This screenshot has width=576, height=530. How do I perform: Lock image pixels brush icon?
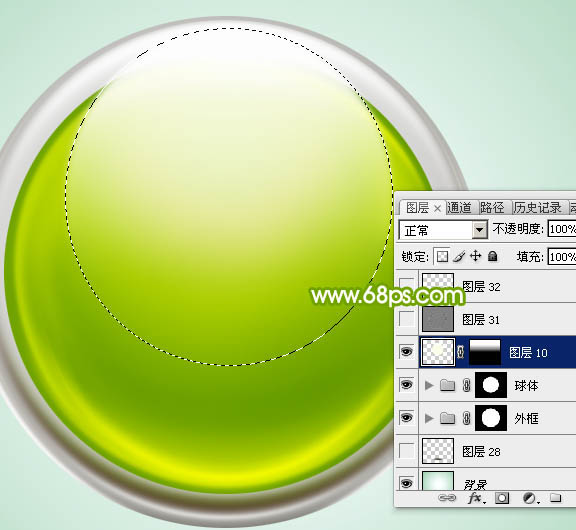(x=459, y=256)
